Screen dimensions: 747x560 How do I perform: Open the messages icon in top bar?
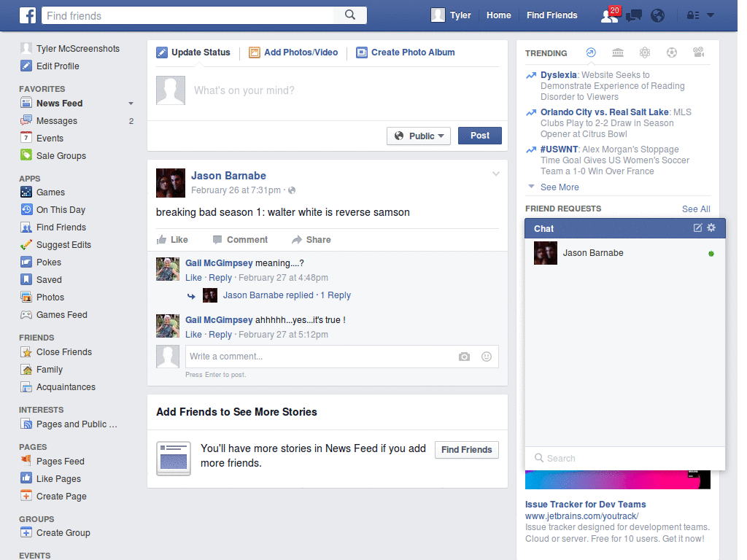(634, 16)
